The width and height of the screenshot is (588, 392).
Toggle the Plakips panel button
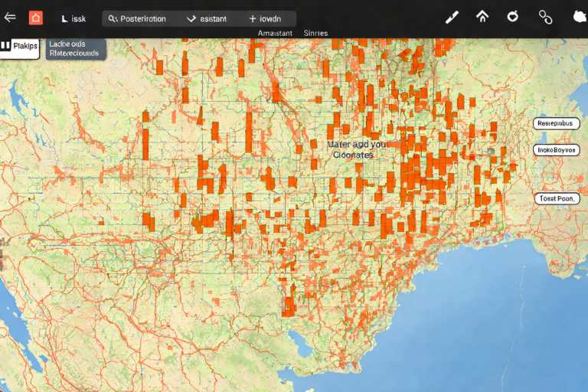tap(21, 47)
